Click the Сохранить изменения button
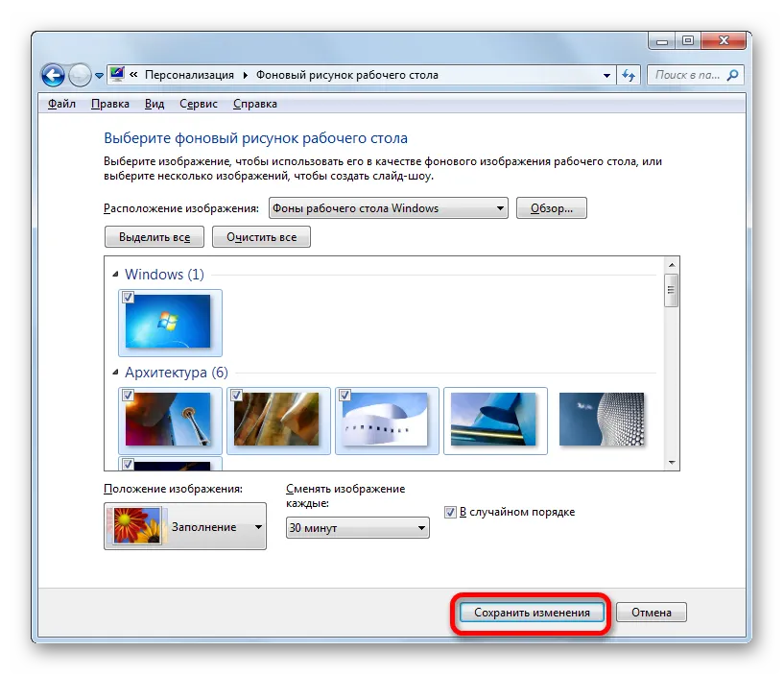The image size is (784, 675). [x=532, y=613]
